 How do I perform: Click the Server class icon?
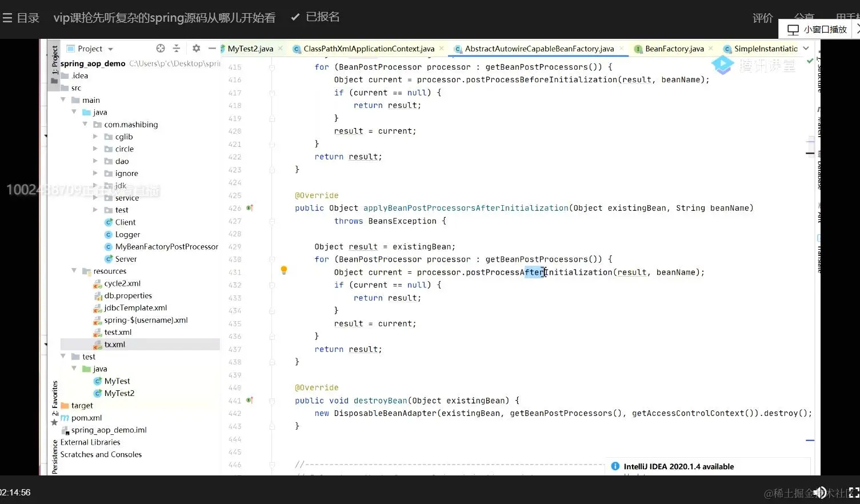[x=109, y=259]
